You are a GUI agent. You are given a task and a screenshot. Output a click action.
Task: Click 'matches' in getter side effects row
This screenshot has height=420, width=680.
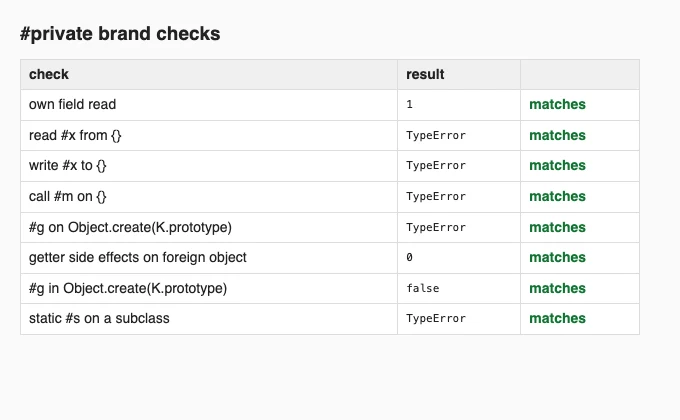pyautogui.click(x=557, y=257)
